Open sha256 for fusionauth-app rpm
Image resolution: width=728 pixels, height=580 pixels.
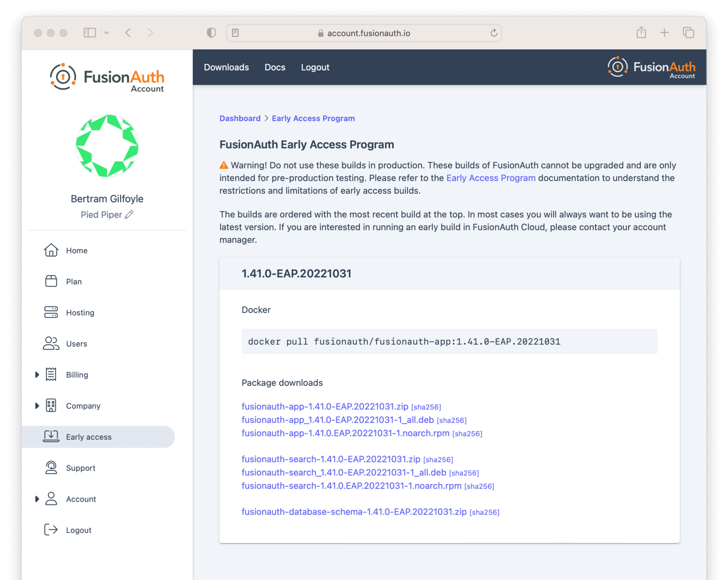(467, 434)
